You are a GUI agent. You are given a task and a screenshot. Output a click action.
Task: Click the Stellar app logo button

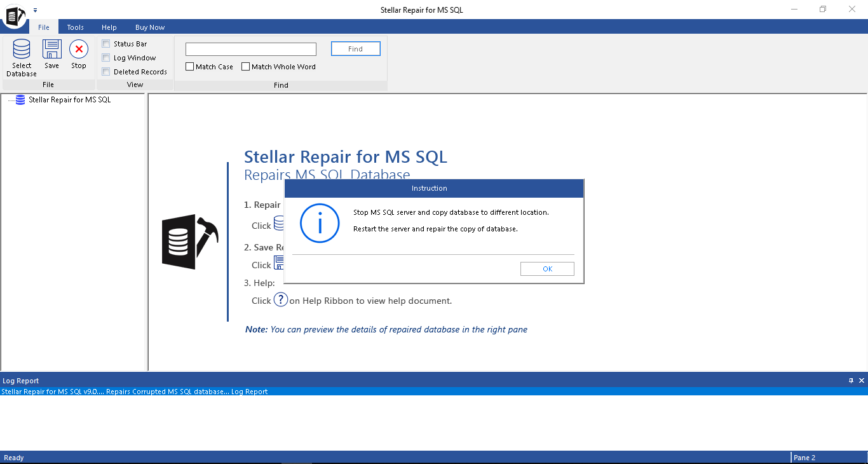click(13, 15)
